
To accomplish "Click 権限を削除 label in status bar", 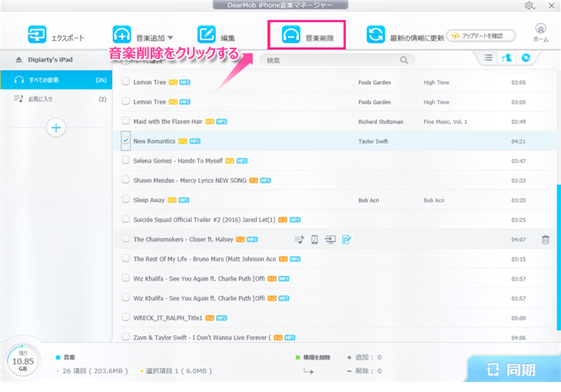I will 317,357.
